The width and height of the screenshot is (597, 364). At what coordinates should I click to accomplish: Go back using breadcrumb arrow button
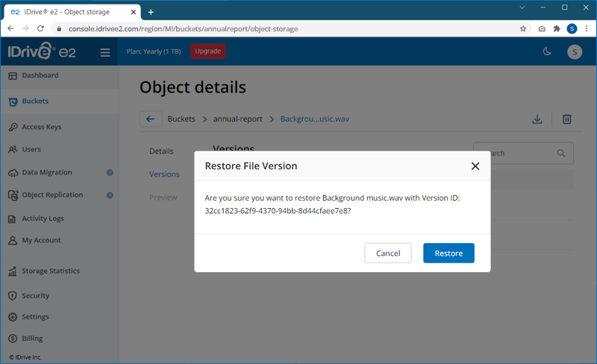[x=151, y=119]
